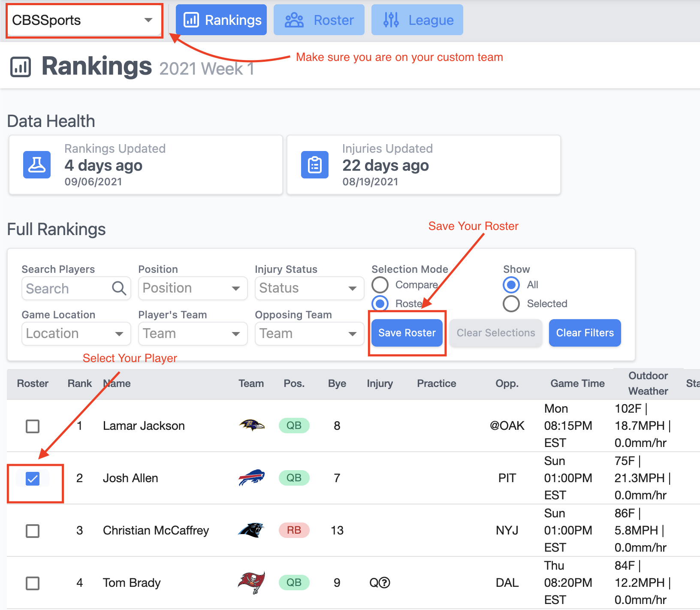The height and width of the screenshot is (610, 700).
Task: Sort by the Game Time column header
Action: pos(578,384)
